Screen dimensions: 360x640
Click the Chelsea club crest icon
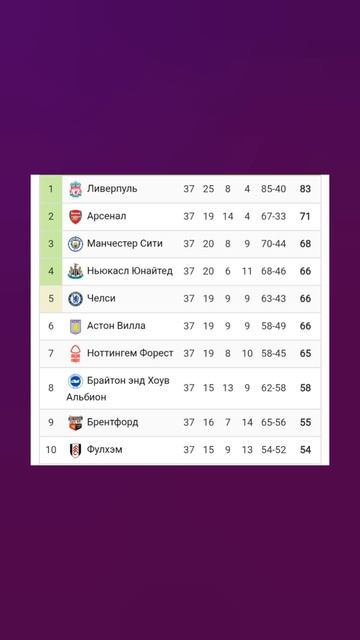75,299
